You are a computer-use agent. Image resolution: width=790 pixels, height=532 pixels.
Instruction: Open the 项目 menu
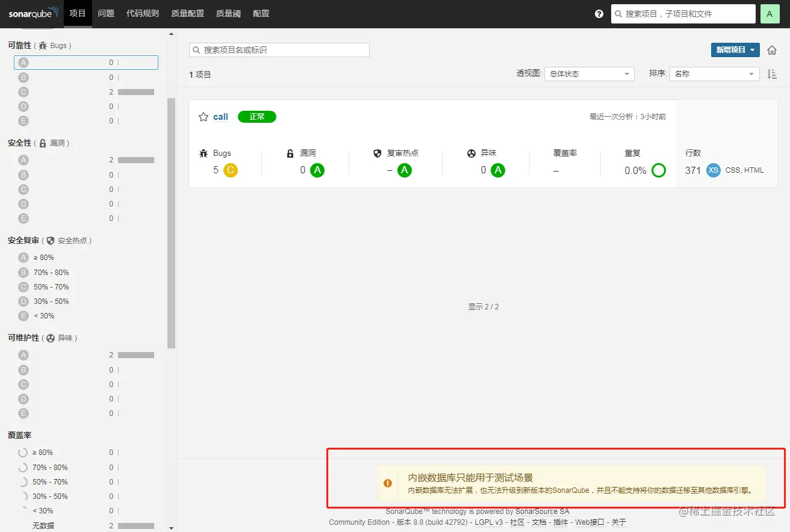pyautogui.click(x=78, y=13)
